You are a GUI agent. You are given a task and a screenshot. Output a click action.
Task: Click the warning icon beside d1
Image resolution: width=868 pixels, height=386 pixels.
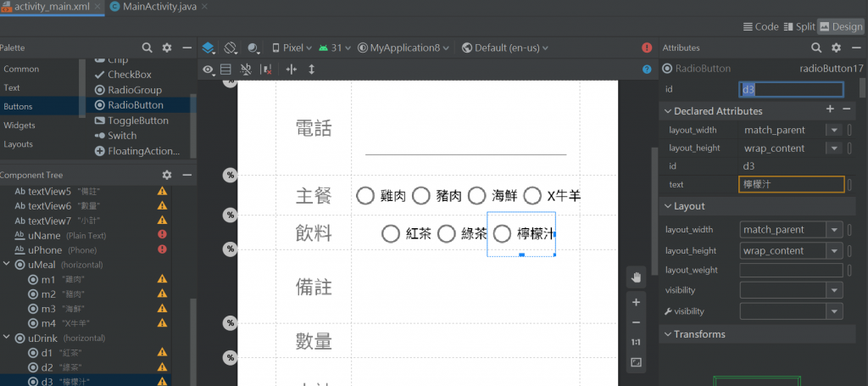[x=162, y=352]
